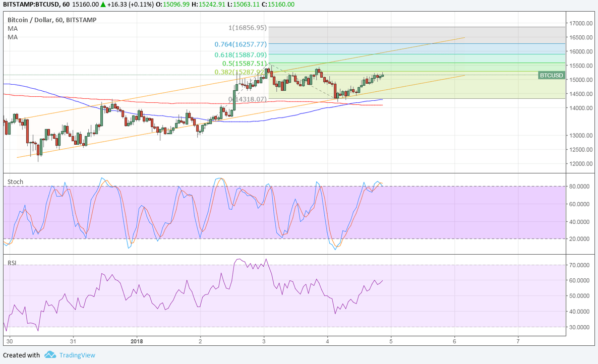Click the TradingView cloud logo icon

[49, 355]
